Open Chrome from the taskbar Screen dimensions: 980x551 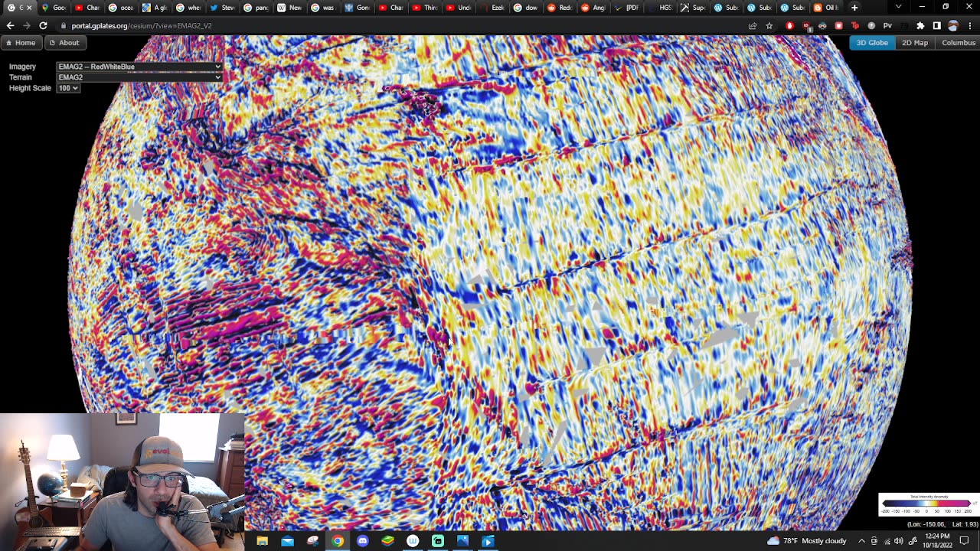click(338, 541)
